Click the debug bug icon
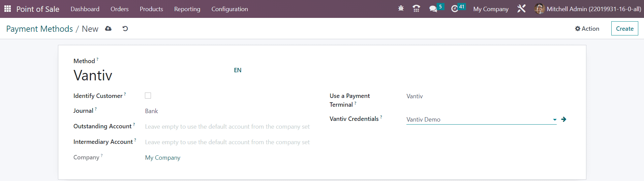 401,8
